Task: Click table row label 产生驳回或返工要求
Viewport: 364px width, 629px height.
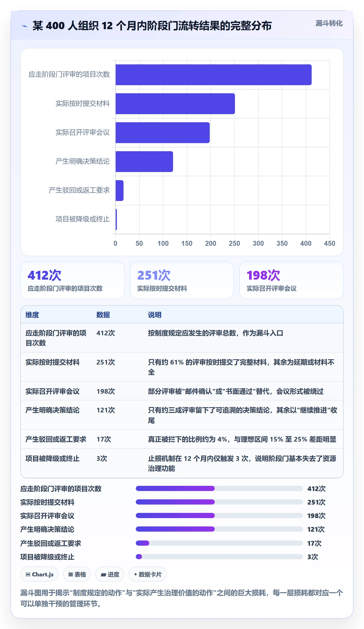Action: pos(56,439)
